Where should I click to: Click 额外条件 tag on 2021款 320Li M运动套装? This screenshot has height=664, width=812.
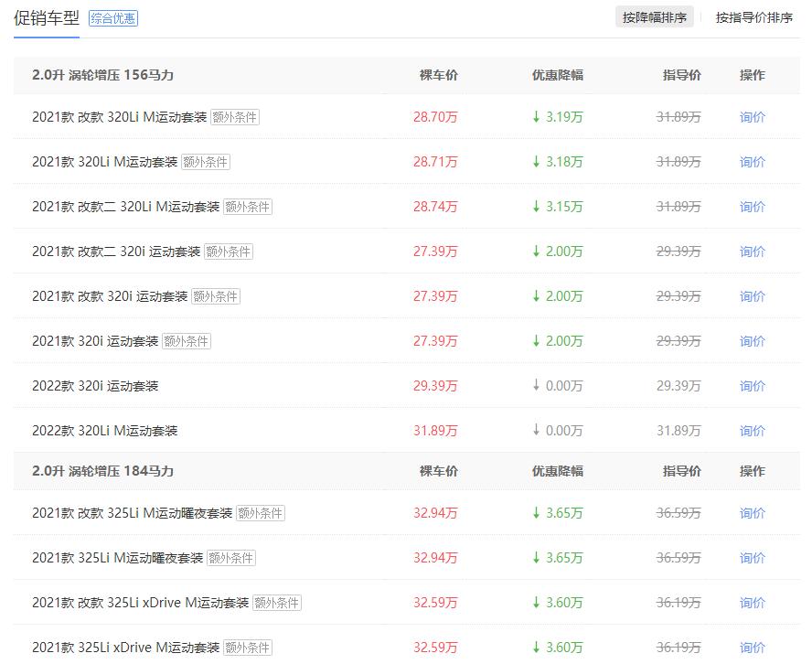[206, 162]
